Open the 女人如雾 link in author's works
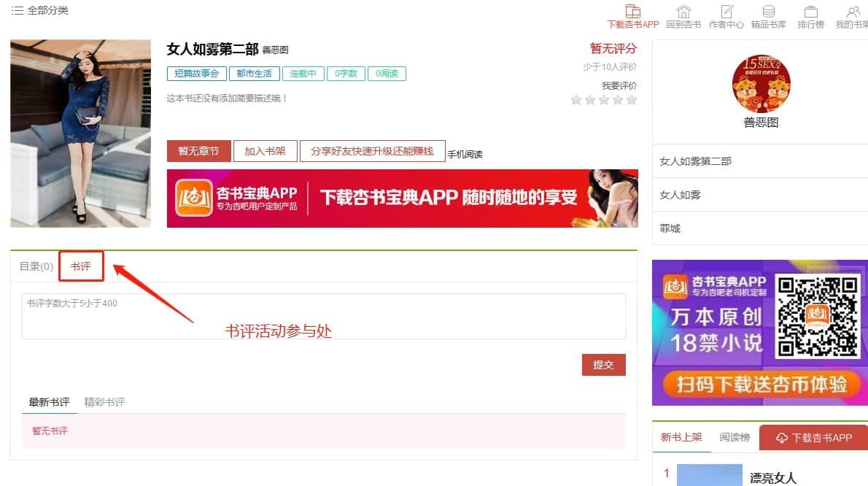The image size is (868, 486). [681, 195]
